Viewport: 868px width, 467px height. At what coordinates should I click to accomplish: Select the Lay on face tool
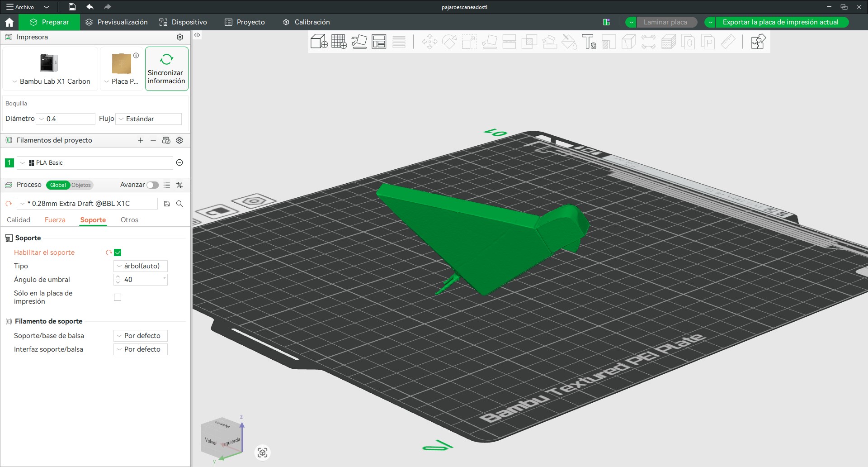(490, 42)
